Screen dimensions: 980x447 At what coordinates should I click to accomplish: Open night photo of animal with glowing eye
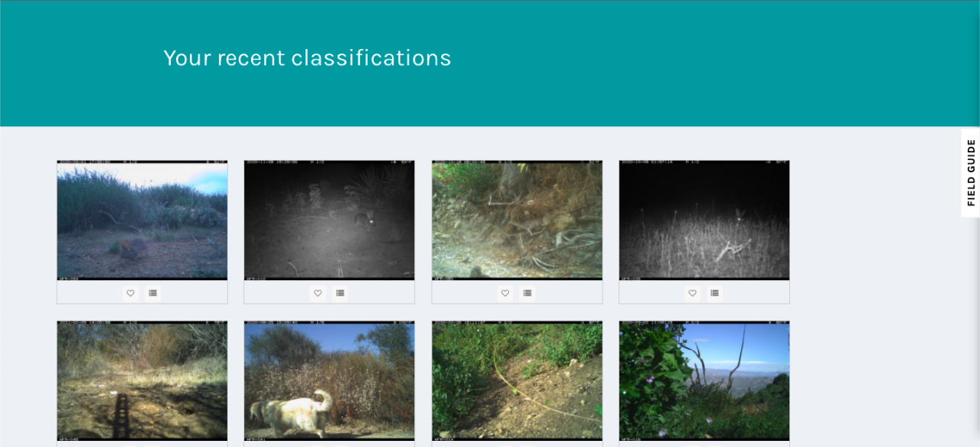(x=329, y=220)
